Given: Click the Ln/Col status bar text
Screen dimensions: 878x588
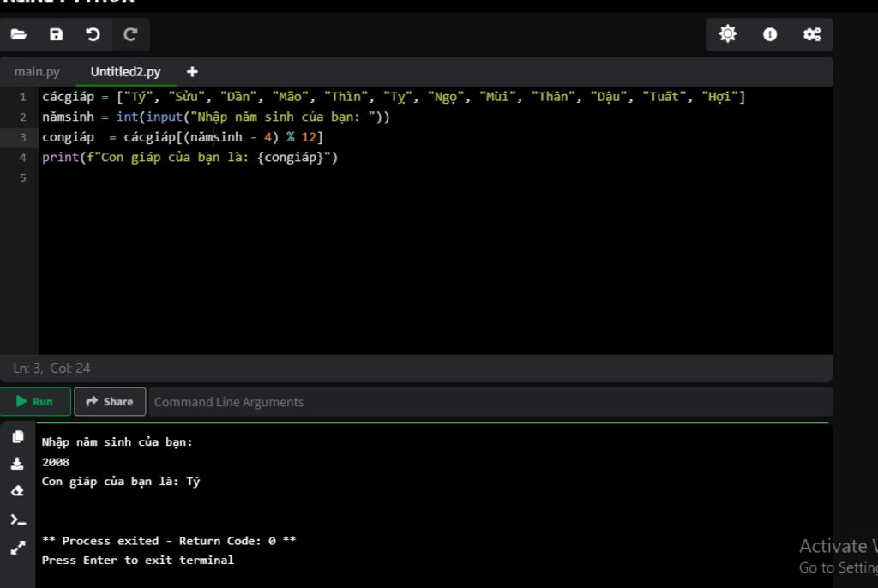Looking at the screenshot, I should (51, 368).
